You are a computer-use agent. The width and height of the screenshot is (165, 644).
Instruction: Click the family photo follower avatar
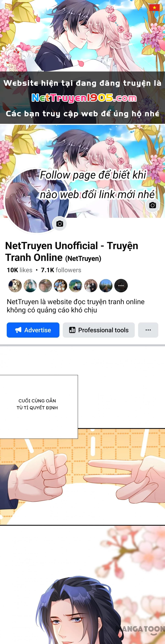(61, 286)
